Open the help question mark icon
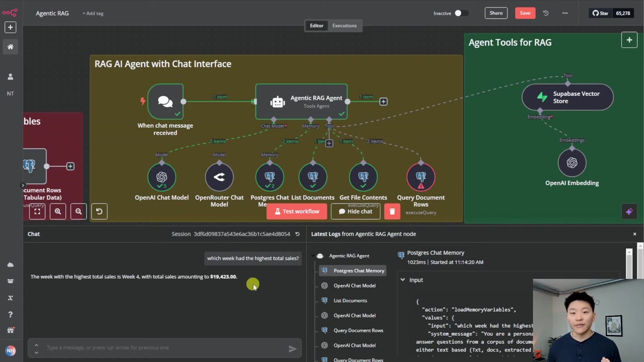This screenshot has width=644, height=362. [10, 315]
